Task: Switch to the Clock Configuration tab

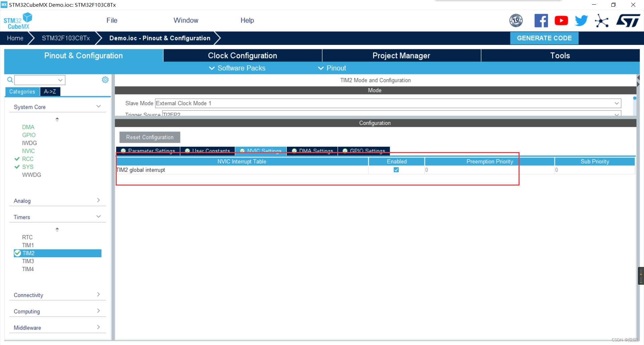Action: 243,56
